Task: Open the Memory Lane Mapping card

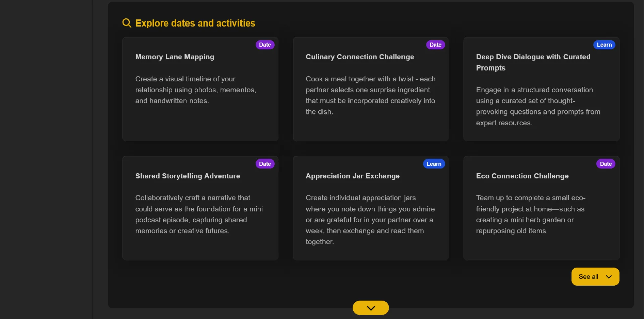Action: click(x=200, y=89)
